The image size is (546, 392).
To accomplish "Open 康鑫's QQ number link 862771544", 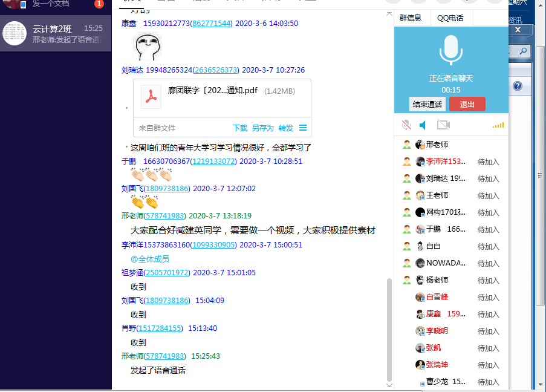I will [x=212, y=24].
